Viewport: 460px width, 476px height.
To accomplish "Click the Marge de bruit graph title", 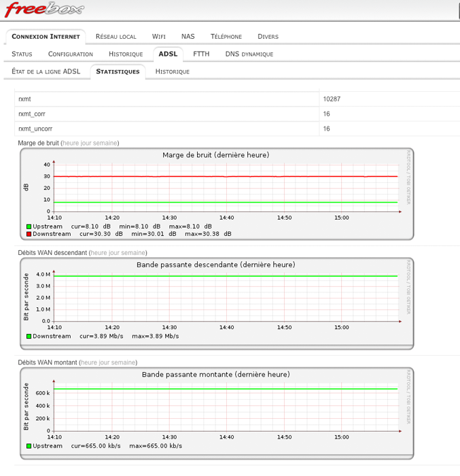I will (x=216, y=155).
